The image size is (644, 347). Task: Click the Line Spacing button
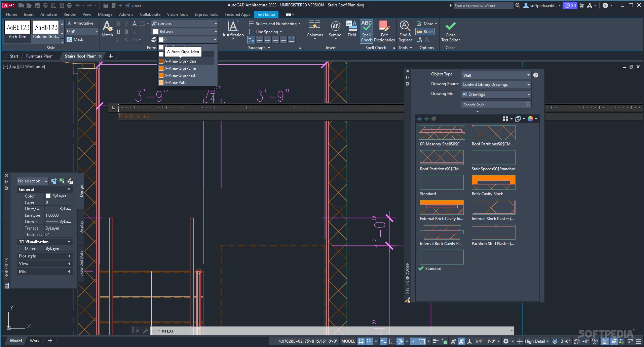(265, 32)
